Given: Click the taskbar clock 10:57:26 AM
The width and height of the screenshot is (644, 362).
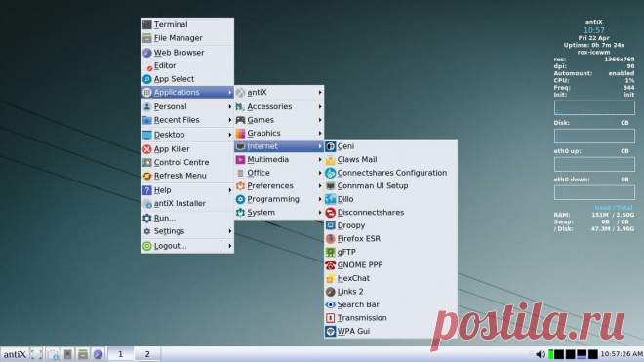Looking at the screenshot, I should [x=622, y=354].
